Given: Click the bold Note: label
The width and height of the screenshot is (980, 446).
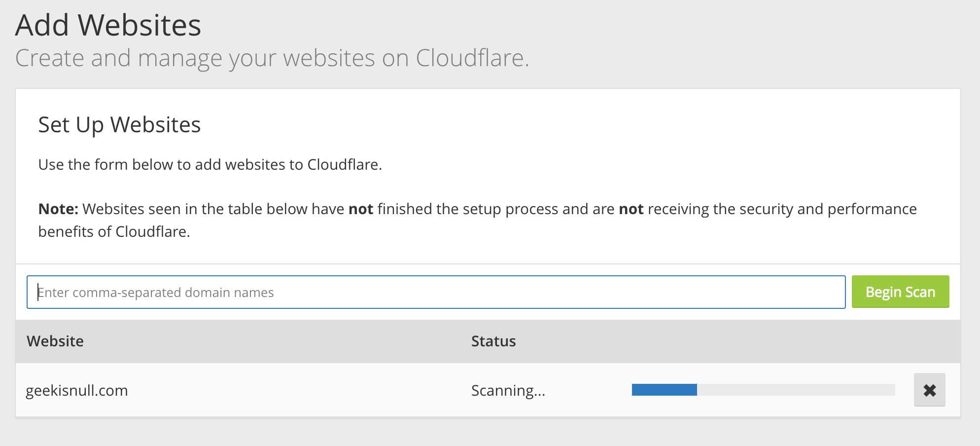Looking at the screenshot, I should pyautogui.click(x=58, y=209).
